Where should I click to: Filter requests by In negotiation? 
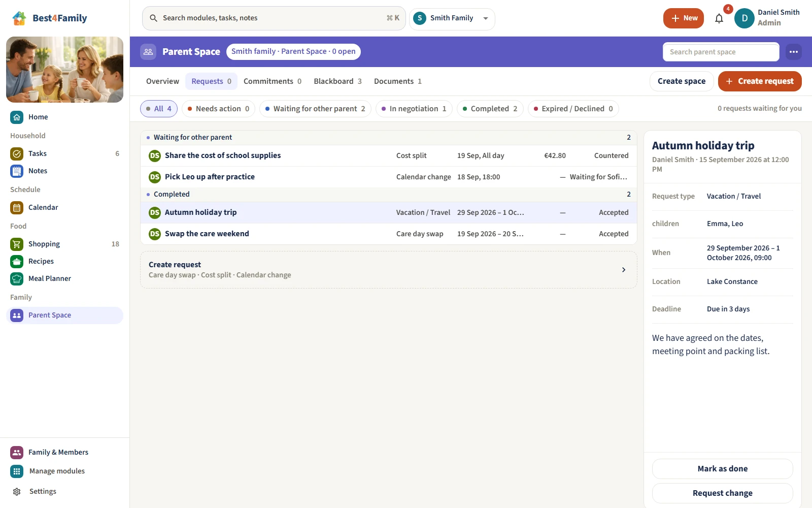[414, 109]
